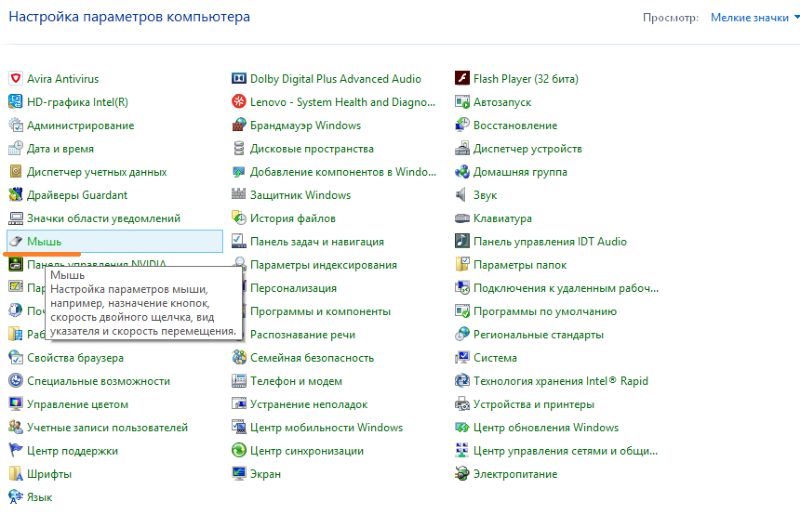Click the Flash Player (32 бита) icon

[463, 79]
